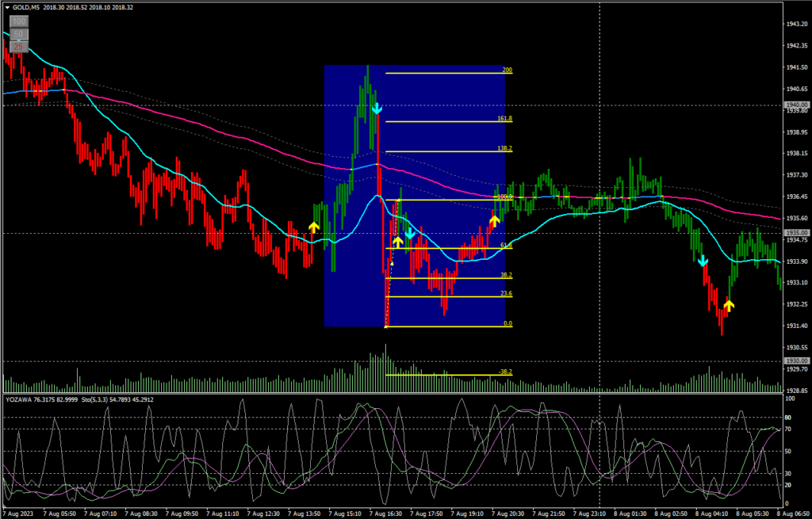Select the Fibonacci 161.8 level line
Viewport: 812px width, 519px height.
[x=444, y=122]
